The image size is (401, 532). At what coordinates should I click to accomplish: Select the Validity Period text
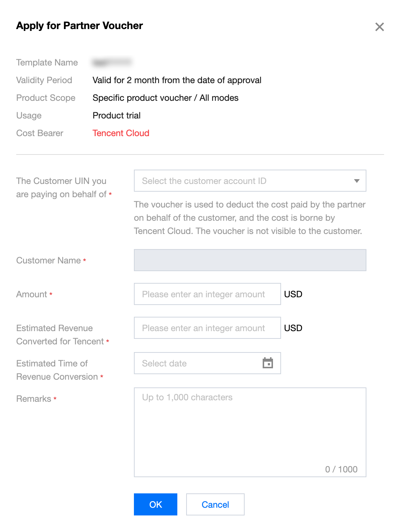coord(177,80)
